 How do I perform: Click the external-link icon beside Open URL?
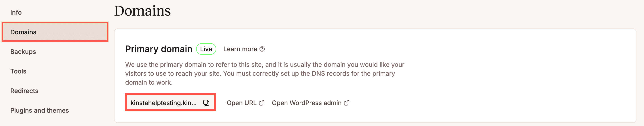coord(261,103)
